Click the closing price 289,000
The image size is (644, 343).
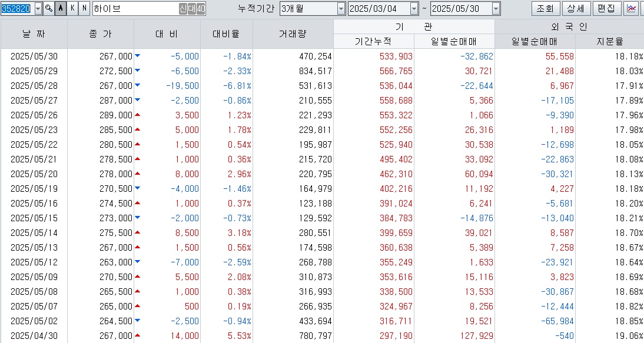(116, 115)
